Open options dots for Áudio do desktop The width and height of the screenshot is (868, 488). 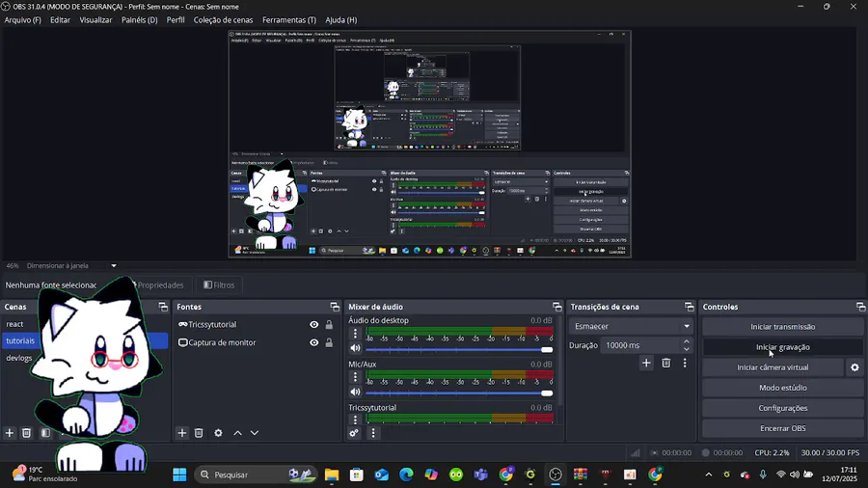(x=355, y=333)
